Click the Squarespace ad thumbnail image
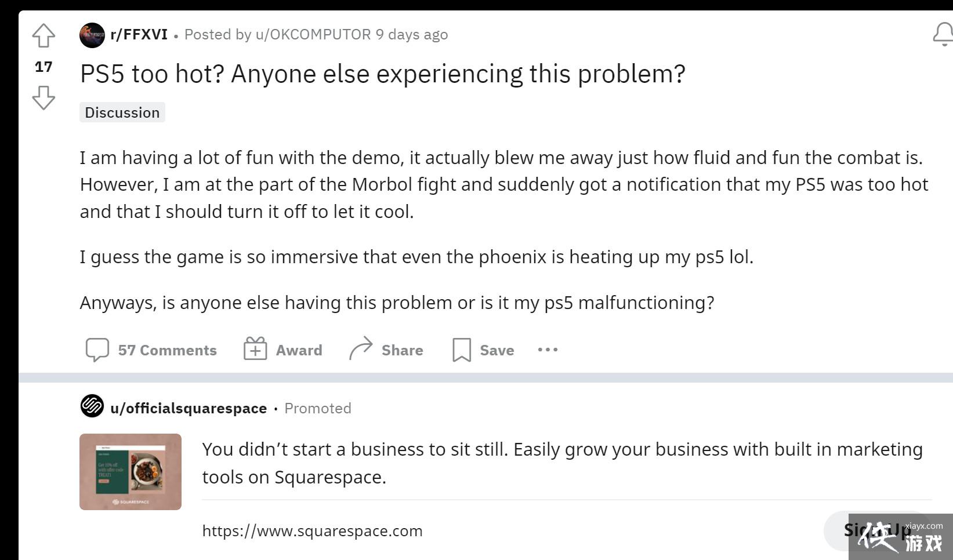The width and height of the screenshot is (953, 560). (131, 472)
